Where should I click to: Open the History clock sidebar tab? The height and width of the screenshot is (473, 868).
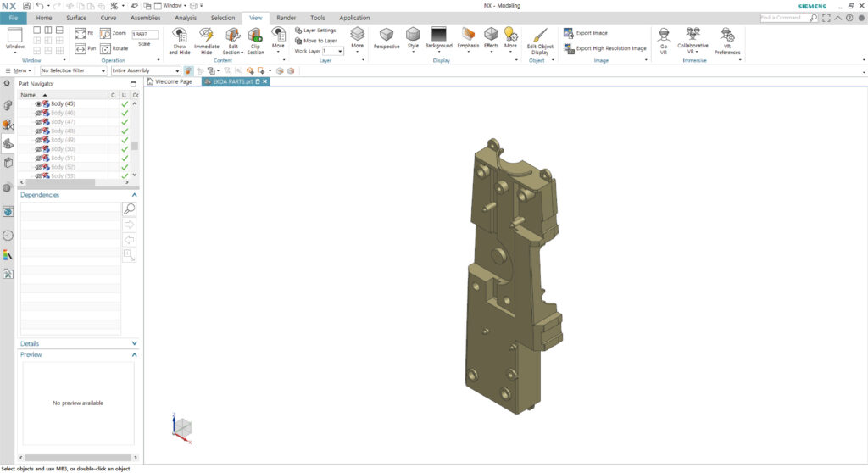[8, 236]
